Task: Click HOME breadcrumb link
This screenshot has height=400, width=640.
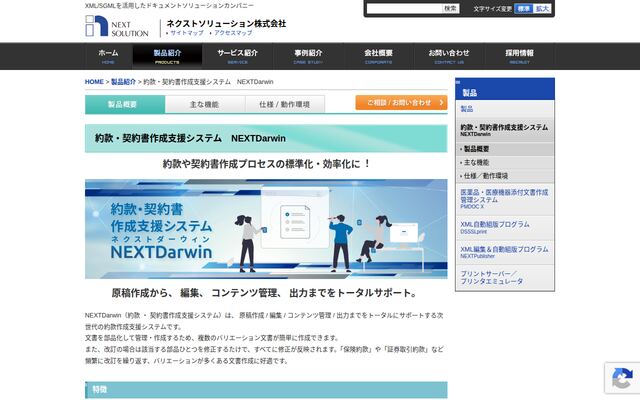Action: (x=94, y=82)
